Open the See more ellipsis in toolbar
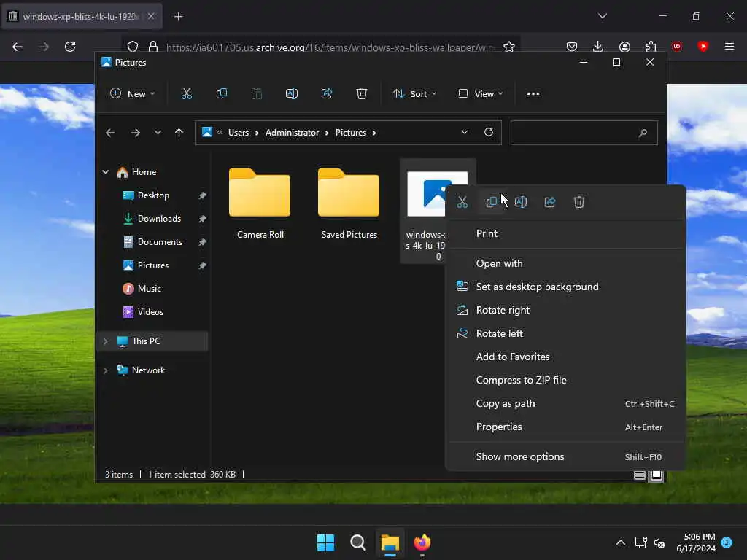747x560 pixels. click(x=533, y=94)
